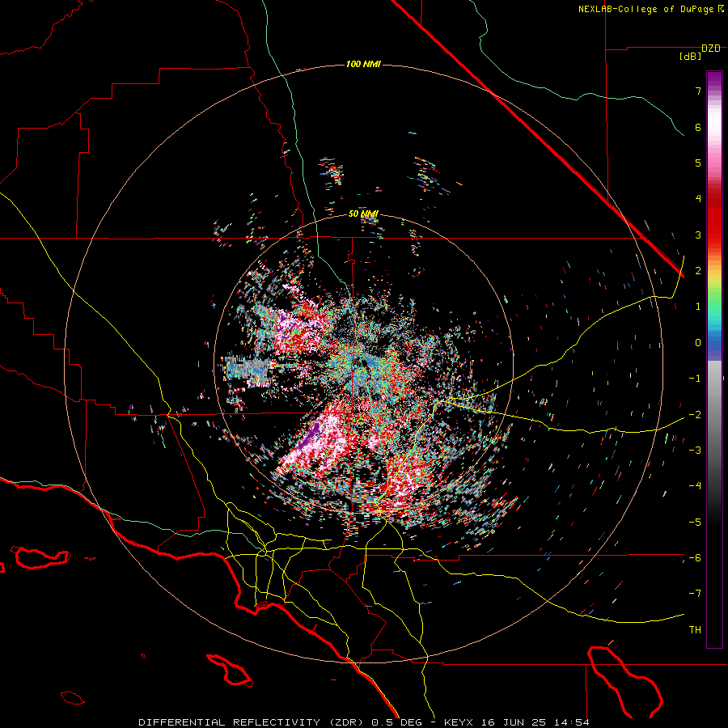Click the -3 value on the dB scale
This screenshot has height=728, width=728.
tap(695, 450)
